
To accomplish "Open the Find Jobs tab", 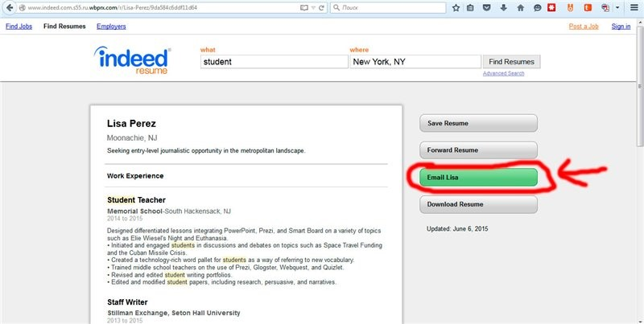I will pos(19,27).
